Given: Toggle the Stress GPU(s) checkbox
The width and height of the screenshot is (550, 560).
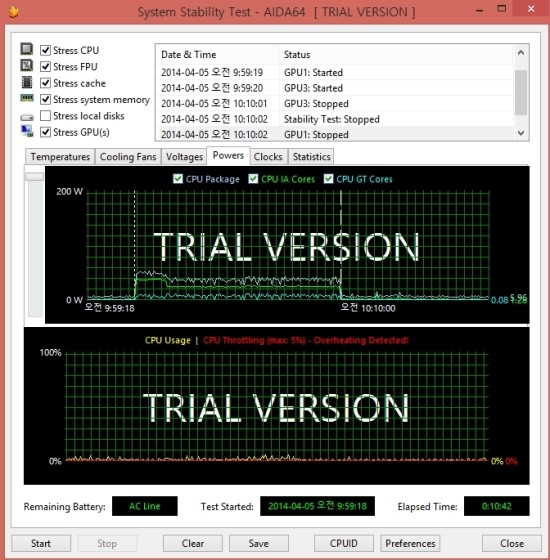Looking at the screenshot, I should (45, 132).
